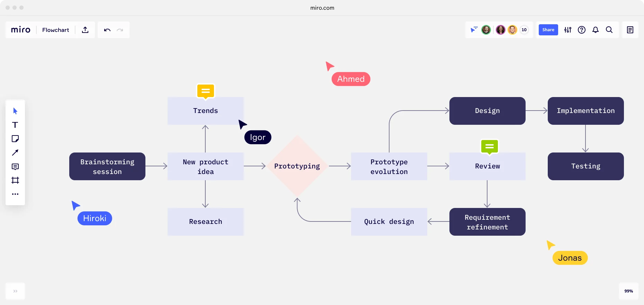Open the board export upload icon
644x305 pixels.
point(85,30)
